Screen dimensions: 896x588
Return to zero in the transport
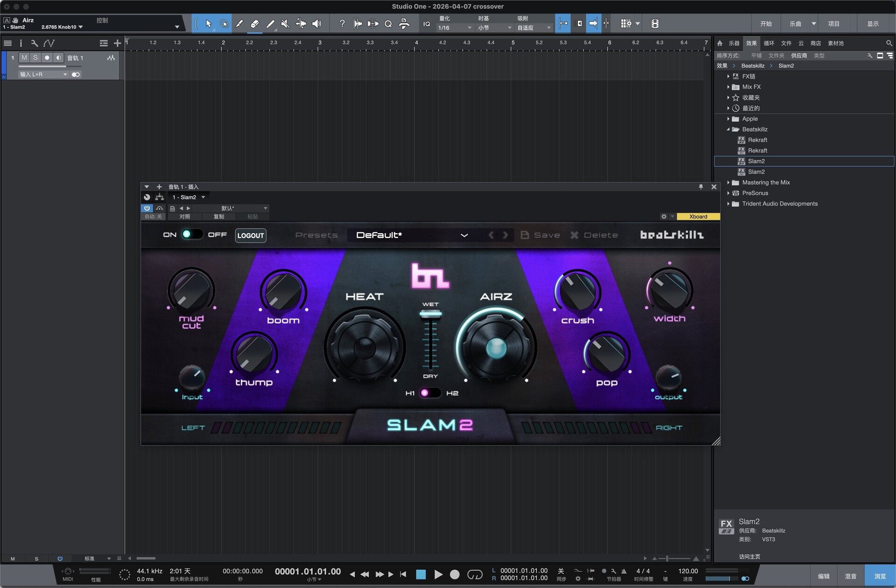coord(403,574)
